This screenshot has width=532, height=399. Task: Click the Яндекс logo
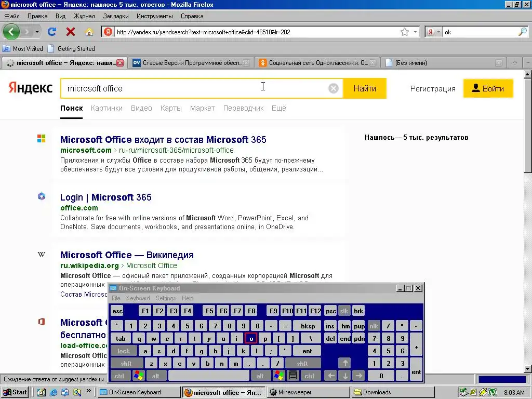coord(31,88)
